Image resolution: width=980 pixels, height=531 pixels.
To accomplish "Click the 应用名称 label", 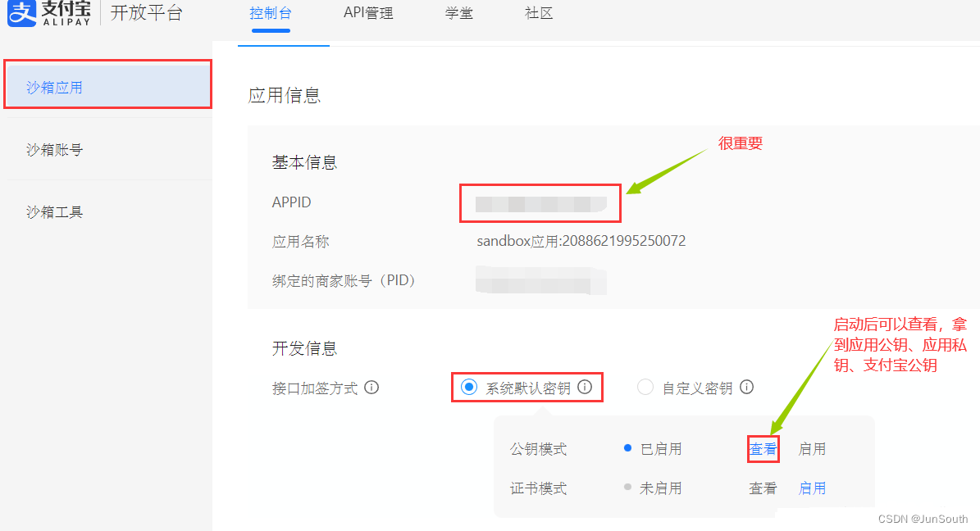I will tap(301, 242).
